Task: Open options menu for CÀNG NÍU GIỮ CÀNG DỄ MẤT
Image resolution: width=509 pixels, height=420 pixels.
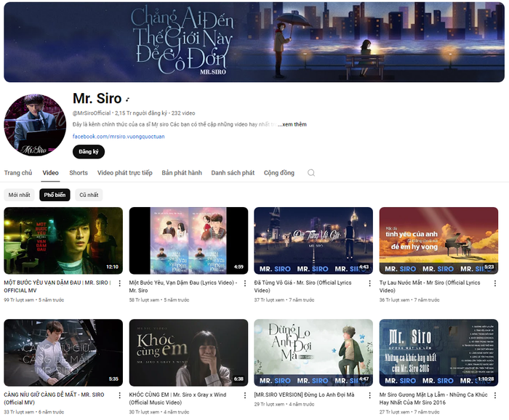Action: point(120,395)
